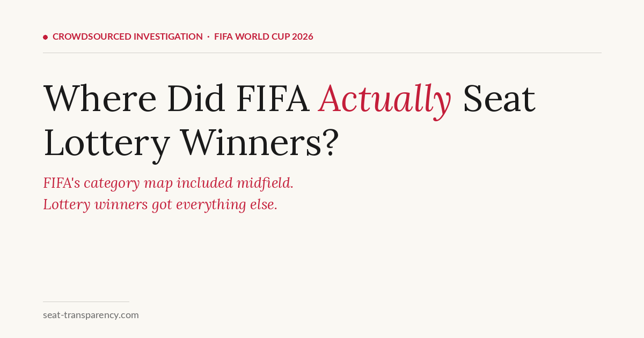Open the seat-transparency.com link
Image resolution: width=644 pixels, height=338 pixels.
click(91, 315)
